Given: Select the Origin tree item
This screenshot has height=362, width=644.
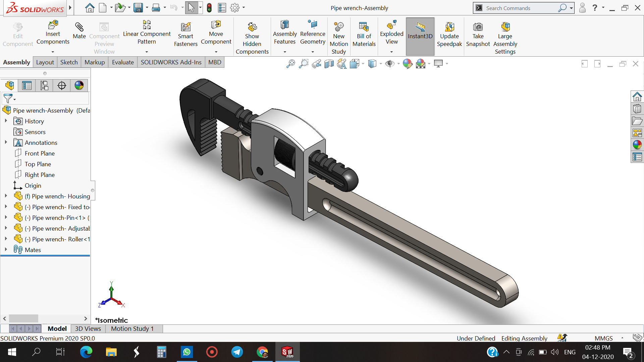Looking at the screenshot, I should point(33,185).
